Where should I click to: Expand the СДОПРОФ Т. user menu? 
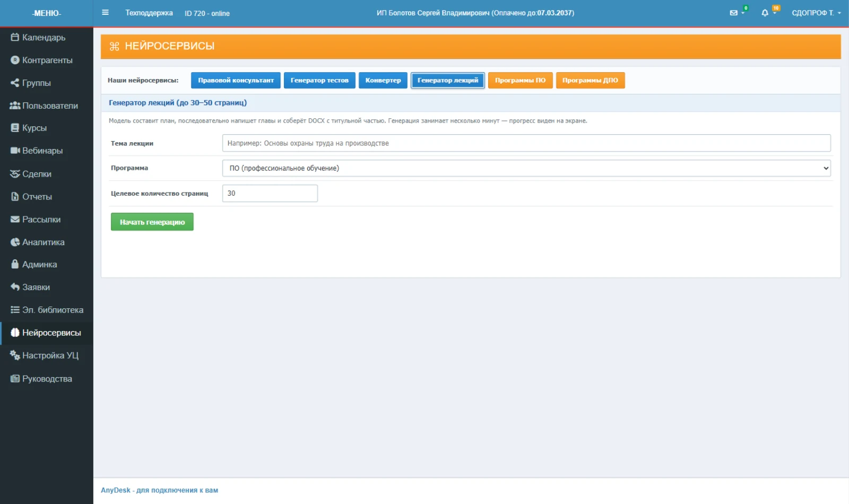816,13
